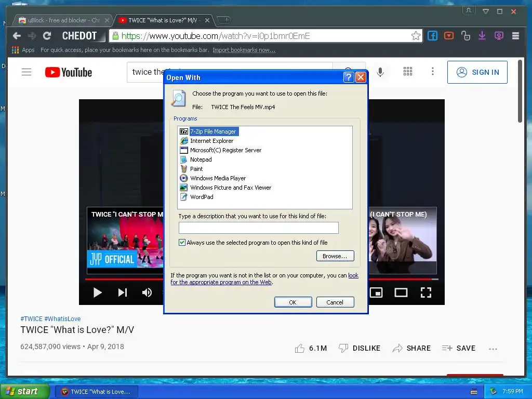The image size is (532, 399).
Task: Click the #TWICE hashtag link
Action: tap(32, 318)
